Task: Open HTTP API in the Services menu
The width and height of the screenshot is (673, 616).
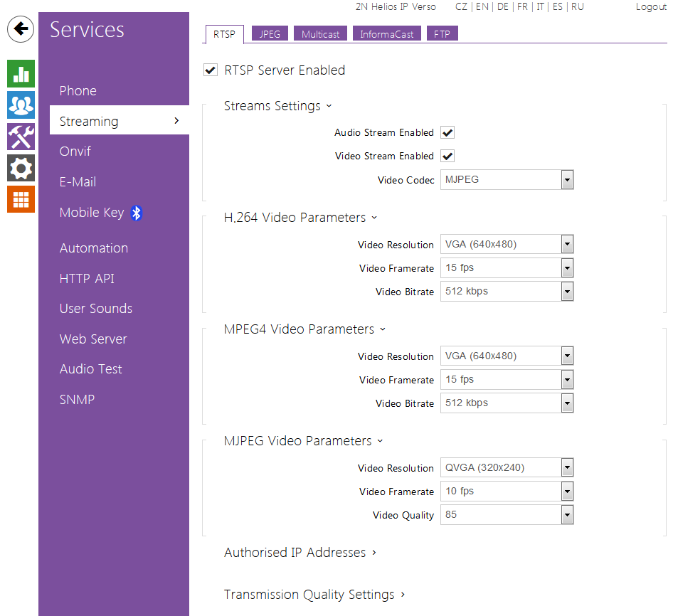Action: [x=87, y=279]
